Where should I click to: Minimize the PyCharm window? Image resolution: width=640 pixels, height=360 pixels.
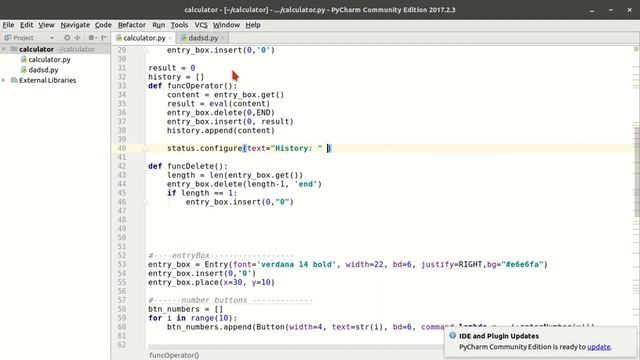(592, 10)
